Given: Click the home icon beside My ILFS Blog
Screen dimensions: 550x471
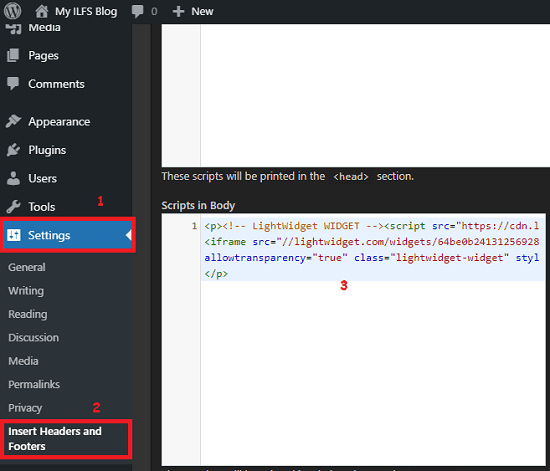Looking at the screenshot, I should tap(41, 11).
